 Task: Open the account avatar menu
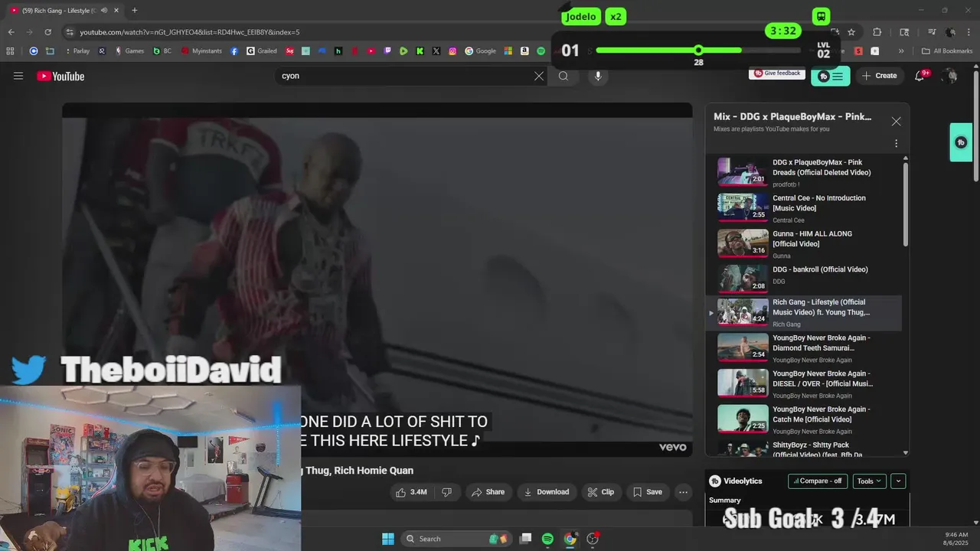pos(950,76)
